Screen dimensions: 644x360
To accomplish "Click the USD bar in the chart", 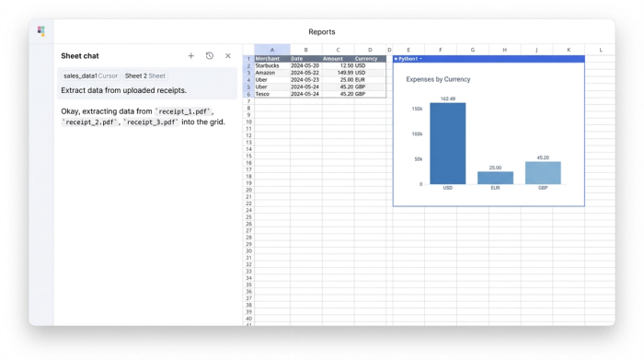I will click(448, 144).
